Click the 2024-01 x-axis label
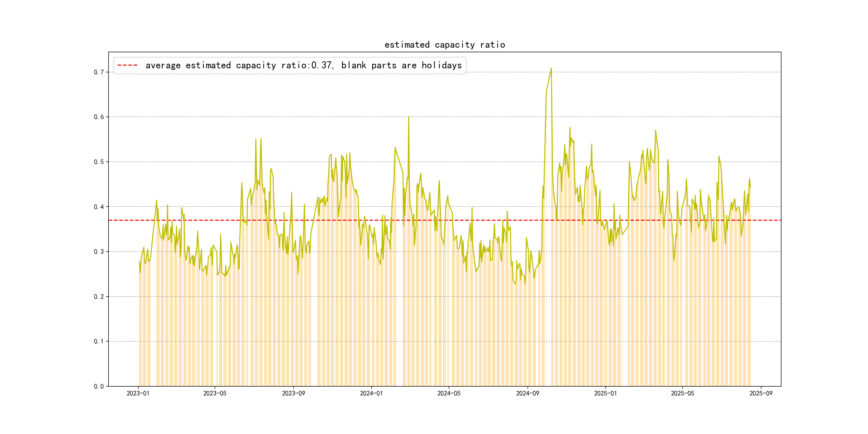868x434 pixels. tap(371, 393)
